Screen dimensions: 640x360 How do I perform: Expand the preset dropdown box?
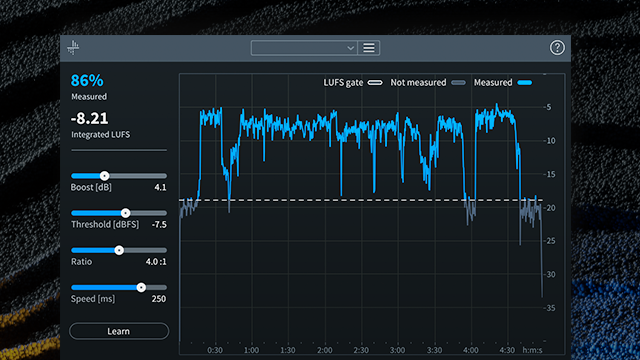304,48
